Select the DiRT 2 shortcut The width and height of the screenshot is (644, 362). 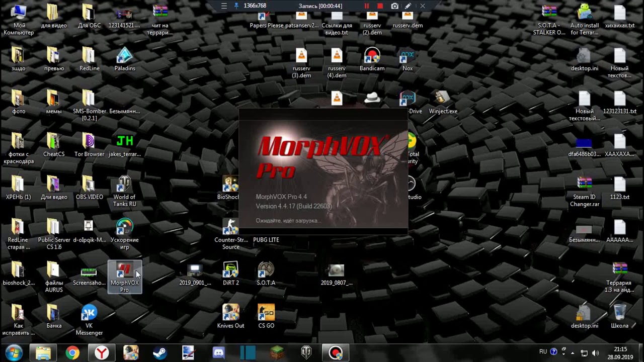pyautogui.click(x=231, y=274)
